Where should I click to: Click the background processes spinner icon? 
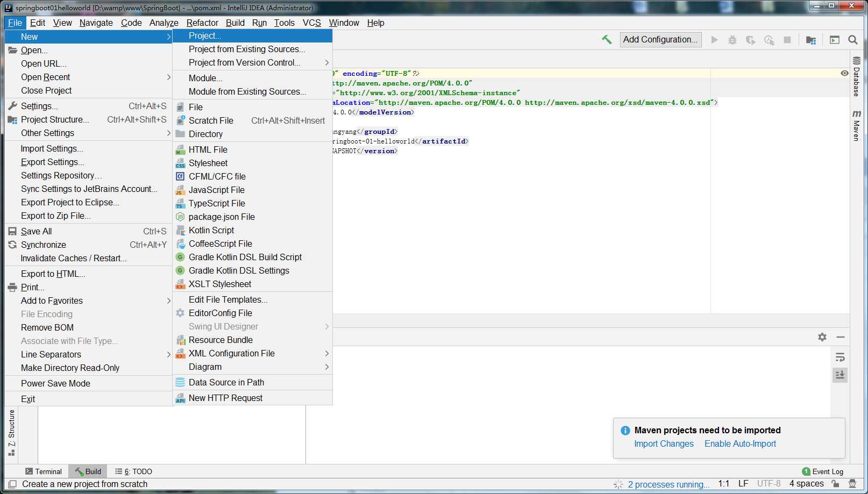pyautogui.click(x=618, y=484)
